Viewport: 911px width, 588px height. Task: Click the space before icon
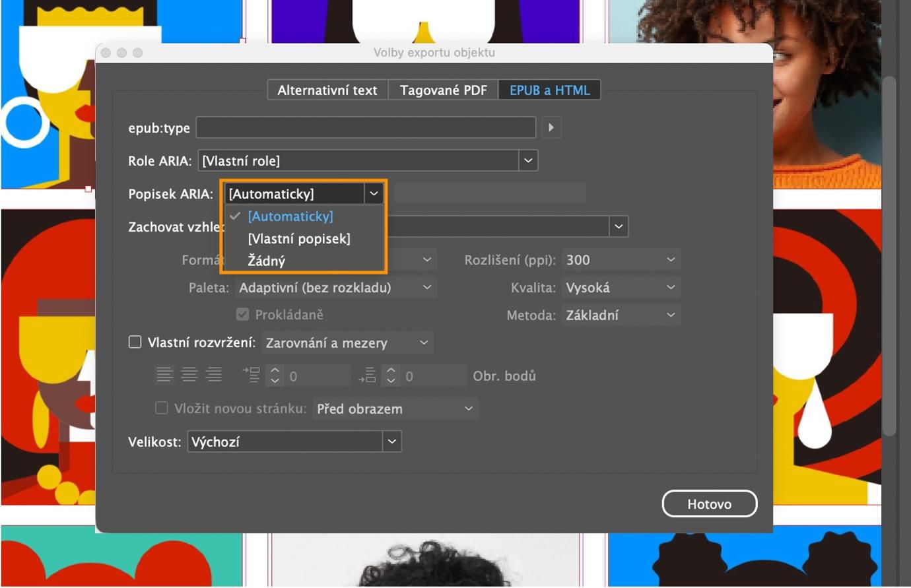pyautogui.click(x=251, y=375)
